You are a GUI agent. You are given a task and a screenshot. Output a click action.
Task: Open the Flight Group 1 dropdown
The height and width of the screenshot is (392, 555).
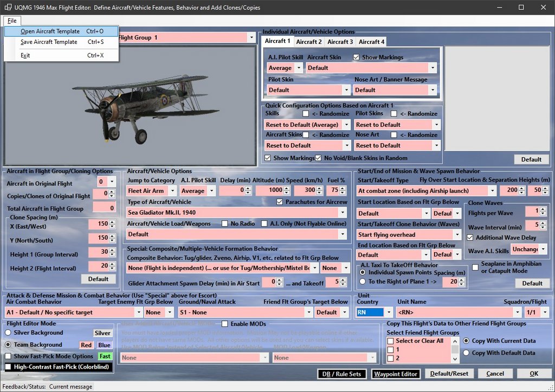coord(251,37)
